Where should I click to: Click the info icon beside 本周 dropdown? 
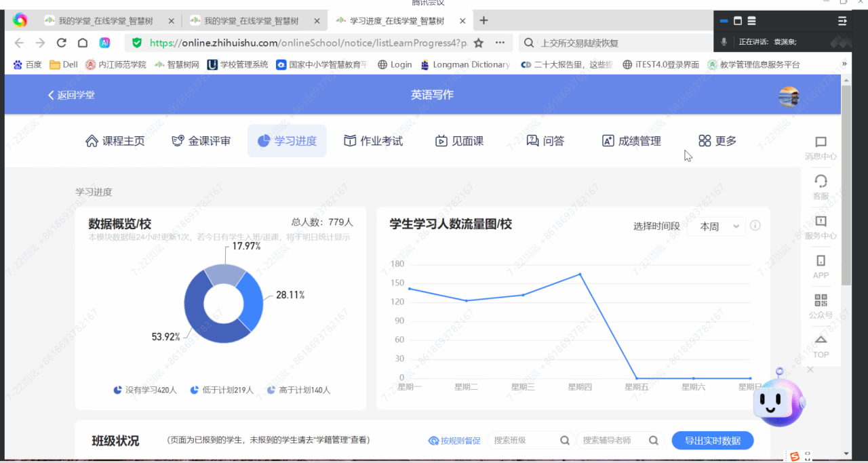coord(755,226)
